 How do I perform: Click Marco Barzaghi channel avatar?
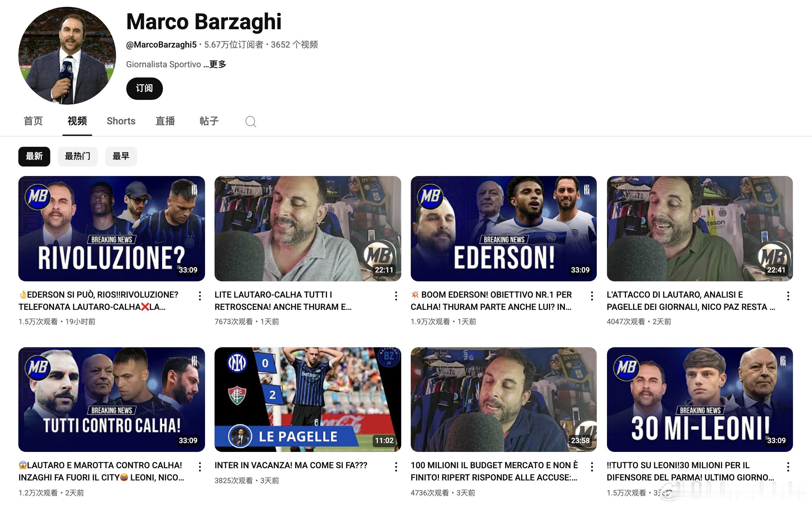click(67, 56)
